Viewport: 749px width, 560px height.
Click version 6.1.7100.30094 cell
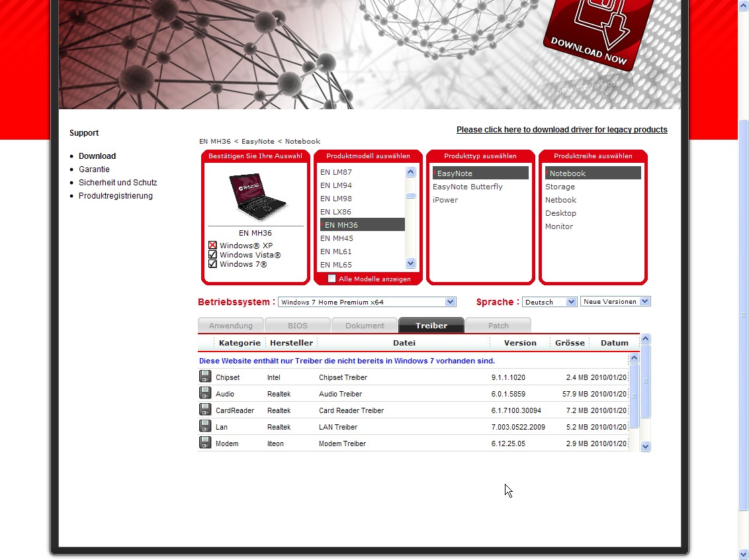pos(516,410)
